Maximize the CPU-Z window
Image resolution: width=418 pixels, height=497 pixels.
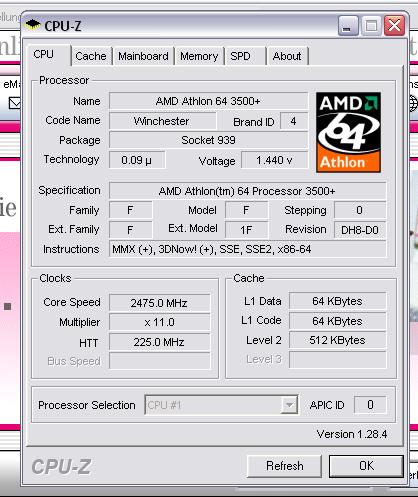371,26
